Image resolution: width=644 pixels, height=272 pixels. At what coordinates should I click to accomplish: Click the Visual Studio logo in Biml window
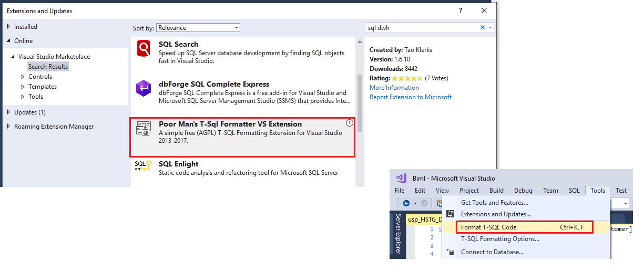[x=401, y=178]
